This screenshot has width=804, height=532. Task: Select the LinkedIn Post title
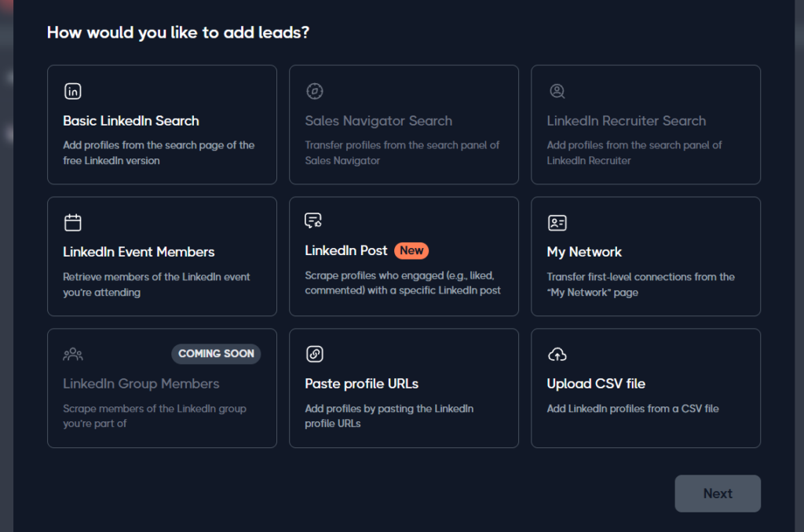pyautogui.click(x=346, y=250)
